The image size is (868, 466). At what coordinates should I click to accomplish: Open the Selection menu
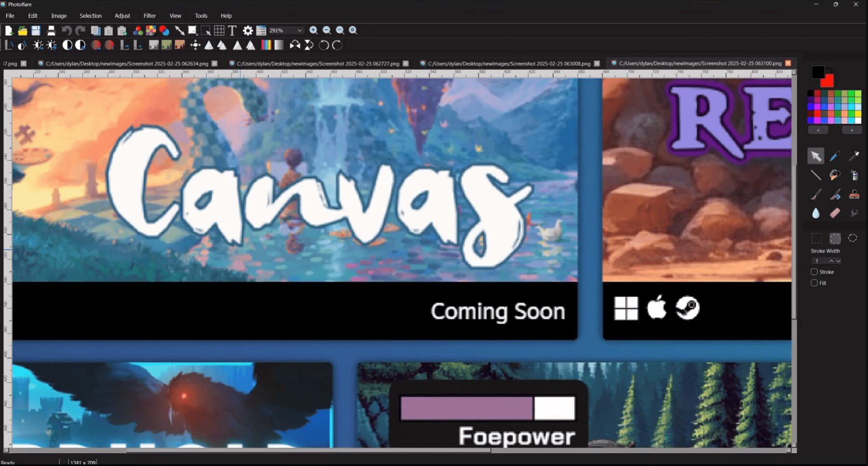[91, 16]
